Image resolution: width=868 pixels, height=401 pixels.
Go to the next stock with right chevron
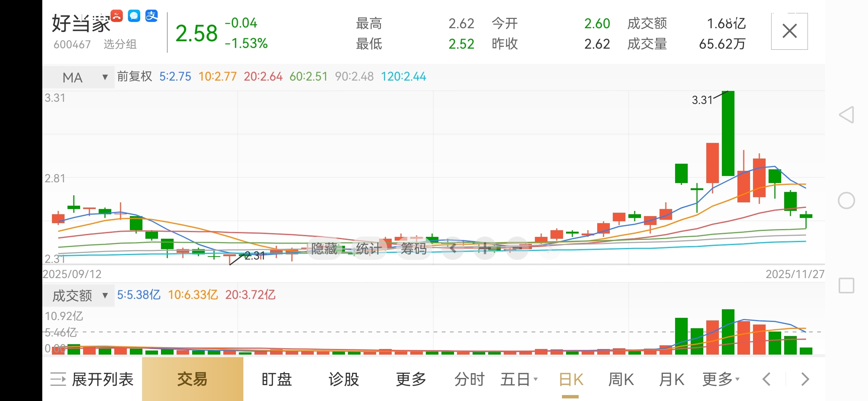[x=805, y=379]
